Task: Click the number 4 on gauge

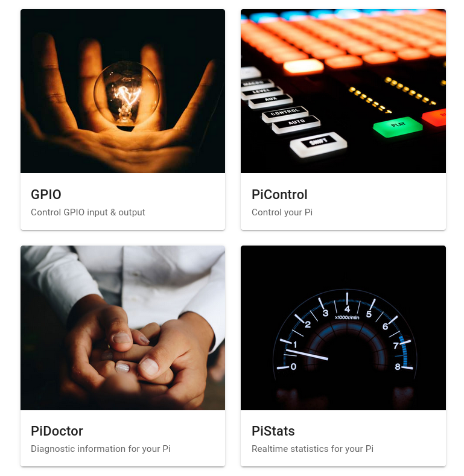Action: 347,309
